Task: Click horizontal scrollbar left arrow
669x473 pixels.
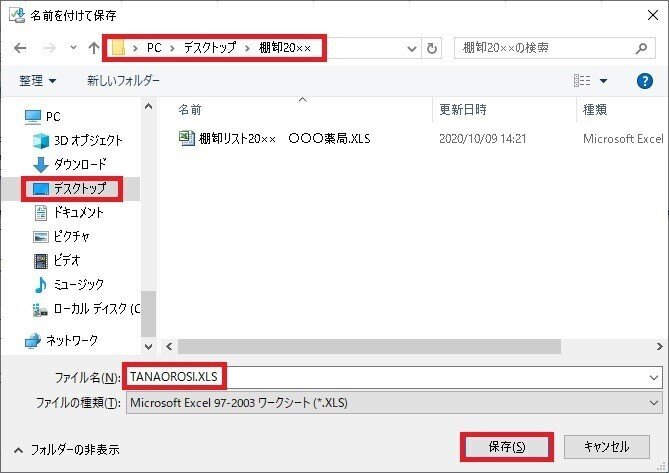Action: tap(169, 346)
